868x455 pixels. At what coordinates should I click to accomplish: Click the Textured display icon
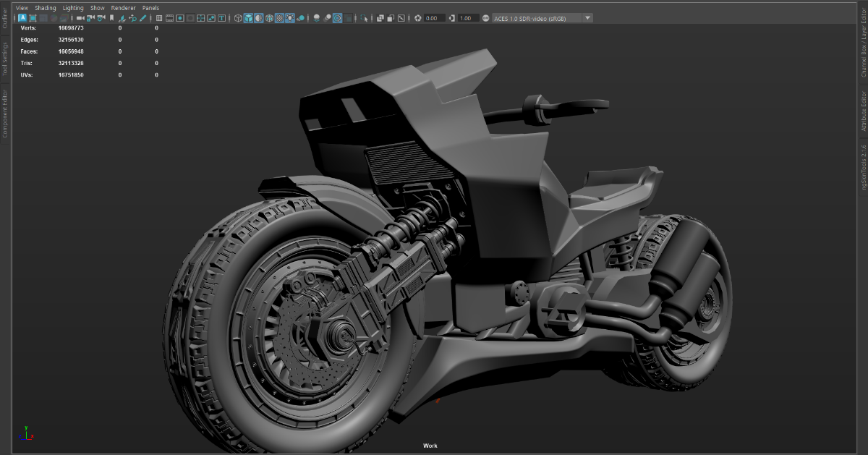click(279, 18)
